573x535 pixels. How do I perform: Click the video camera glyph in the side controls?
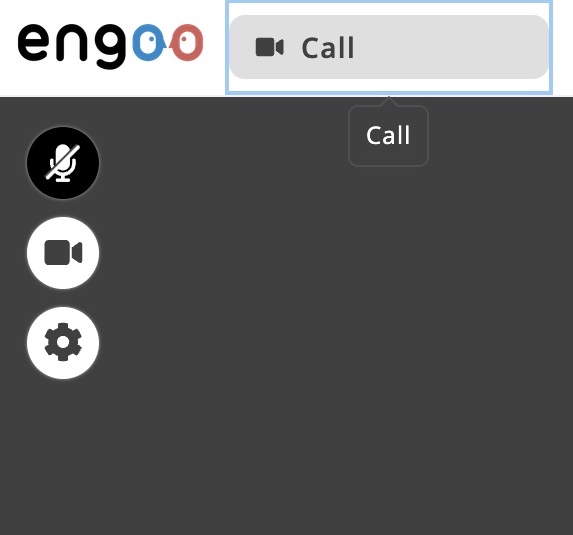click(63, 253)
